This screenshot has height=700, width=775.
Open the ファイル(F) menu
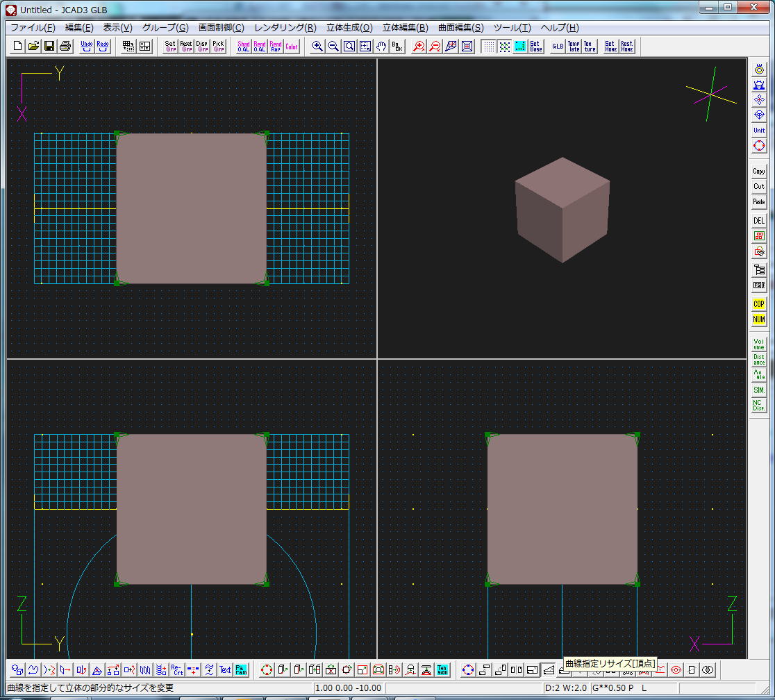[x=33, y=28]
